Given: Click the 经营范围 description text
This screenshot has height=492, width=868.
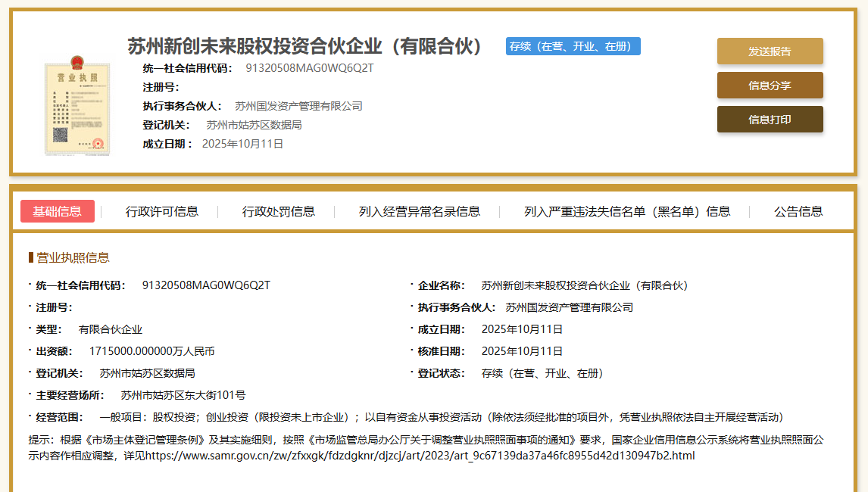Looking at the screenshot, I should pos(441,417).
